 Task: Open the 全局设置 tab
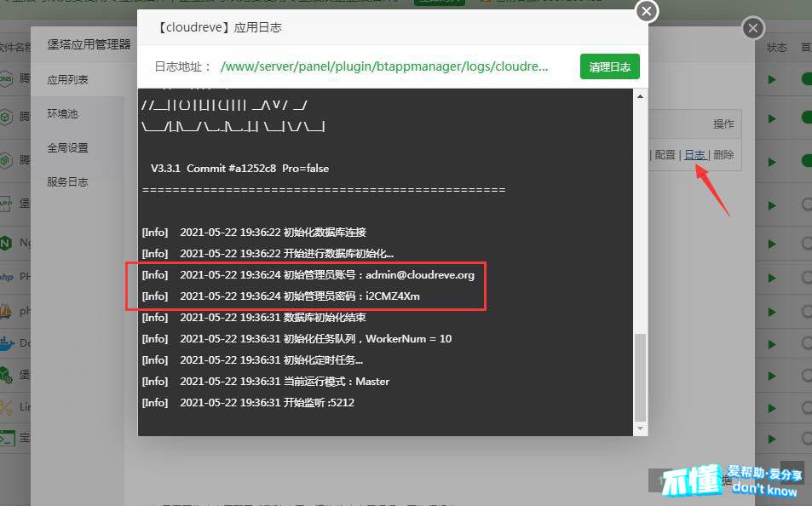67,148
